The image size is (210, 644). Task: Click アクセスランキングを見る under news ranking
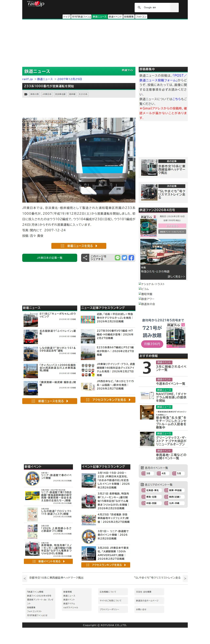tap(108, 400)
